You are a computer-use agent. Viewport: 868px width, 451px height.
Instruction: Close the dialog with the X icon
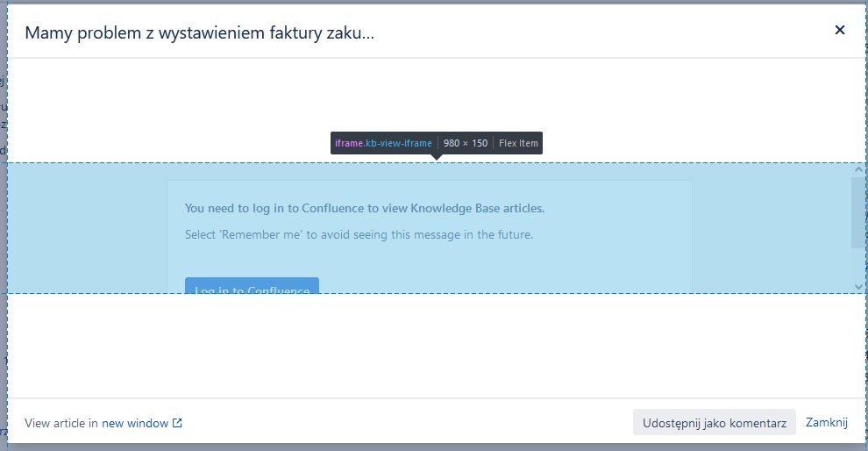point(840,30)
